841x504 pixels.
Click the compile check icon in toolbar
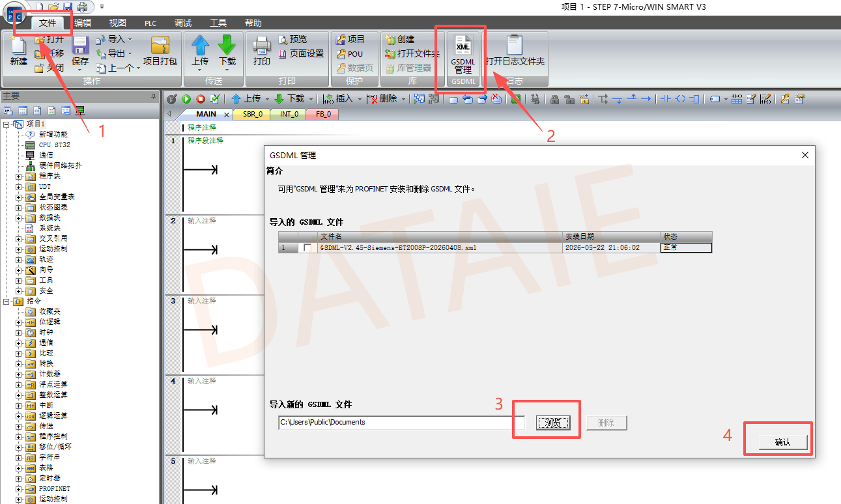[215, 99]
